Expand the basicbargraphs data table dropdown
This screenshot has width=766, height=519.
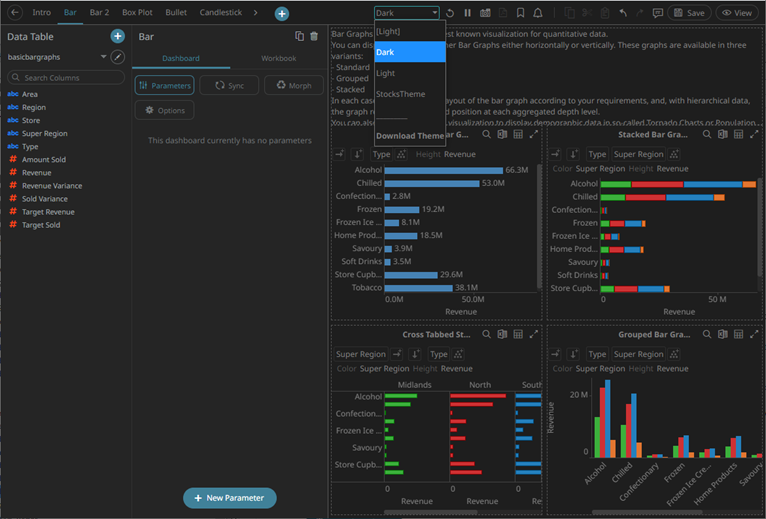click(x=104, y=57)
